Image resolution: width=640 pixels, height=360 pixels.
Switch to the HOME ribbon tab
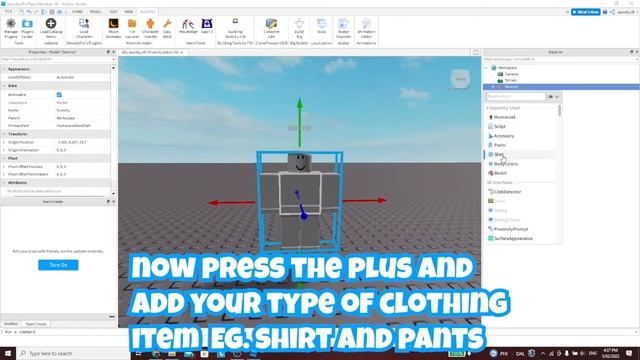(x=77, y=12)
